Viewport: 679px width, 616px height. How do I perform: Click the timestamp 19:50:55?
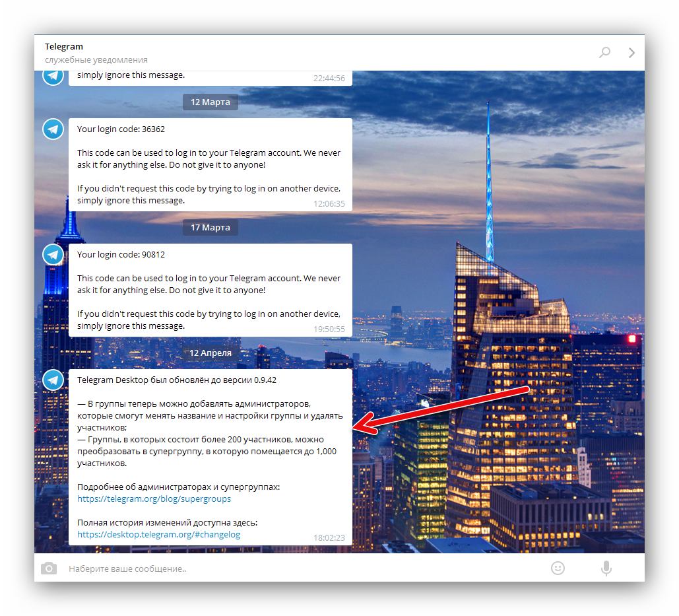point(329,329)
